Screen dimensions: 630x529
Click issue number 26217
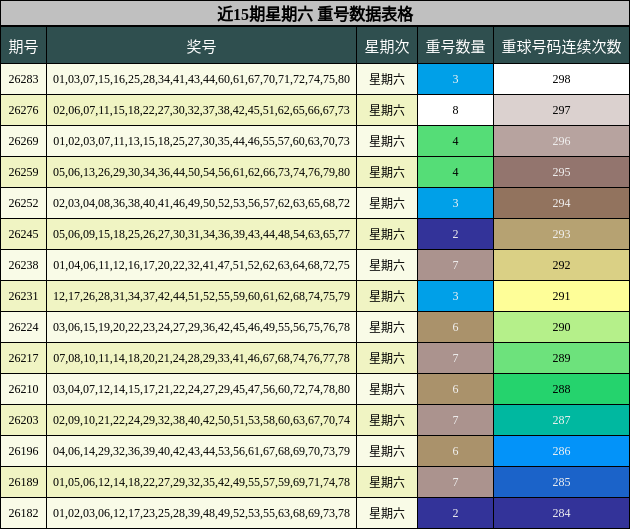[x=23, y=358]
